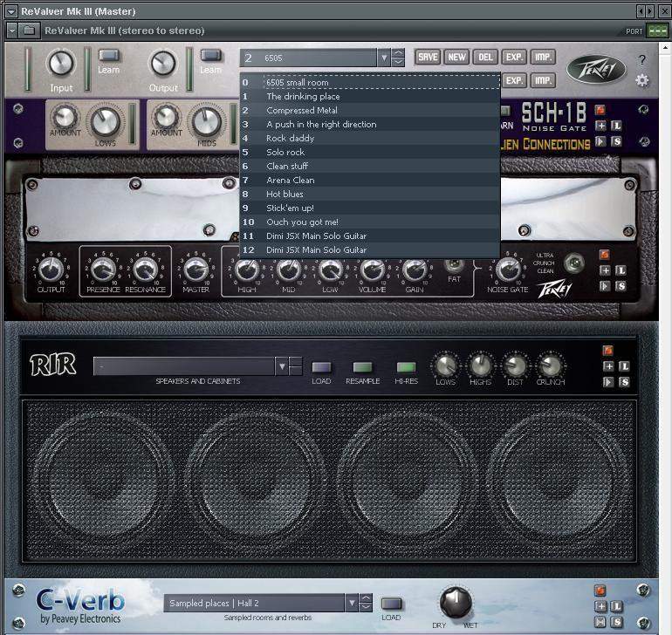Expand the C-Verb sampled rooms dropdown
Viewport: 672px width, 635px height.
pyautogui.click(x=352, y=603)
